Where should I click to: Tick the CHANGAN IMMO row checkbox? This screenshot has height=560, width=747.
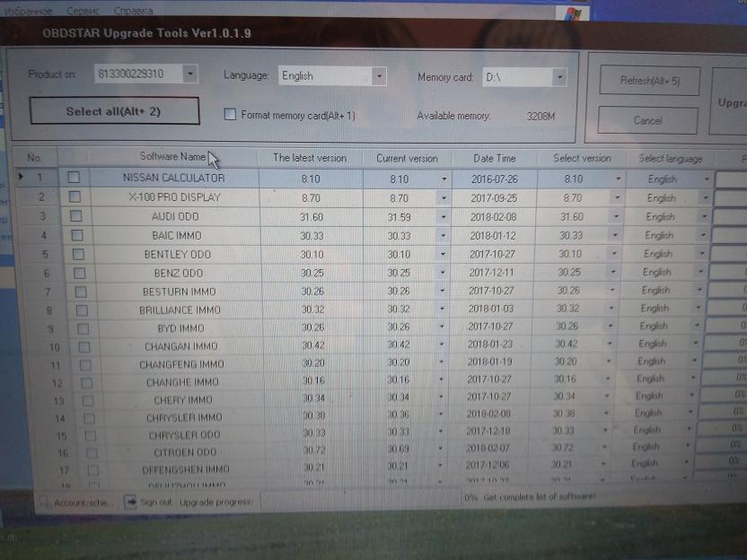pyautogui.click(x=84, y=346)
